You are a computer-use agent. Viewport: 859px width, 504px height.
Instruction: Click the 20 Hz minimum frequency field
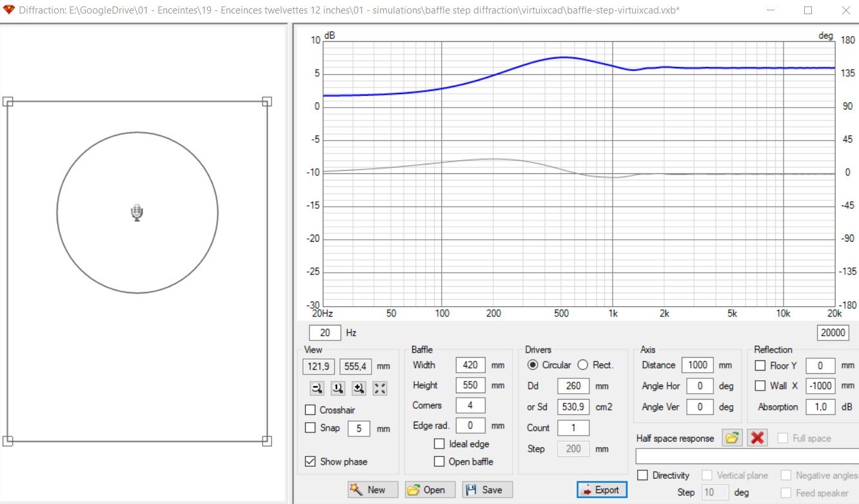pyautogui.click(x=325, y=333)
